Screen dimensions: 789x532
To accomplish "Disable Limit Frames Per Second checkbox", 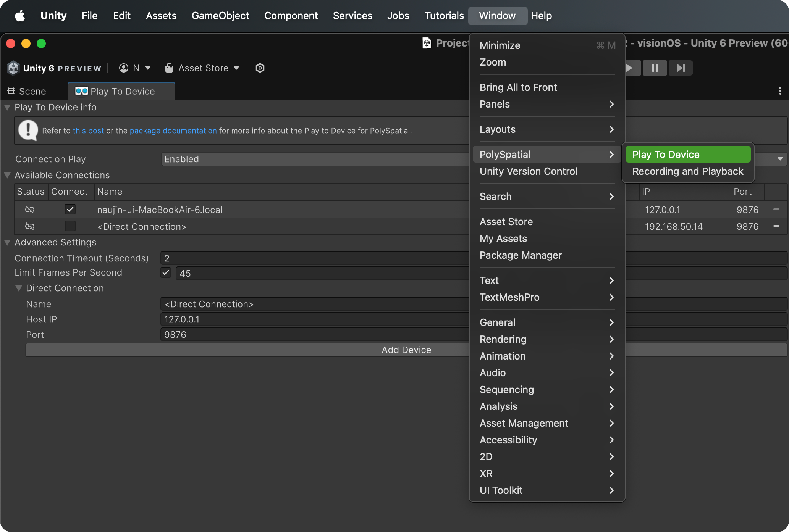I will tap(166, 272).
